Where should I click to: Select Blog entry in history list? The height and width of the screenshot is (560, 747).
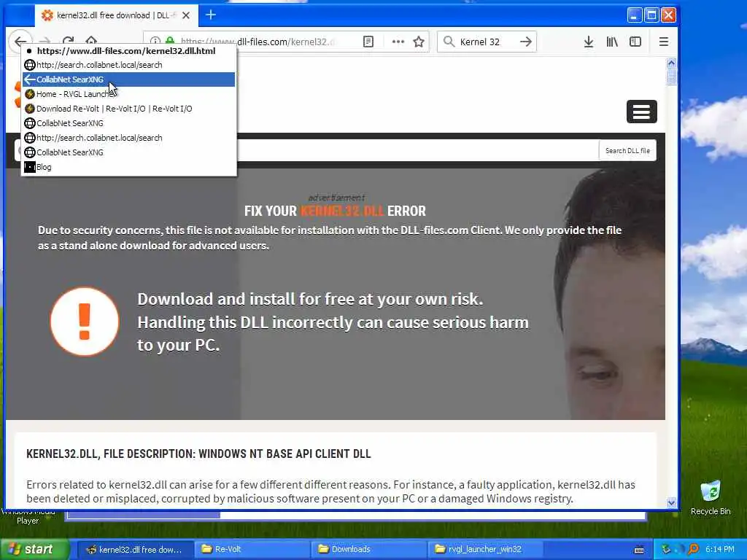[129, 167]
